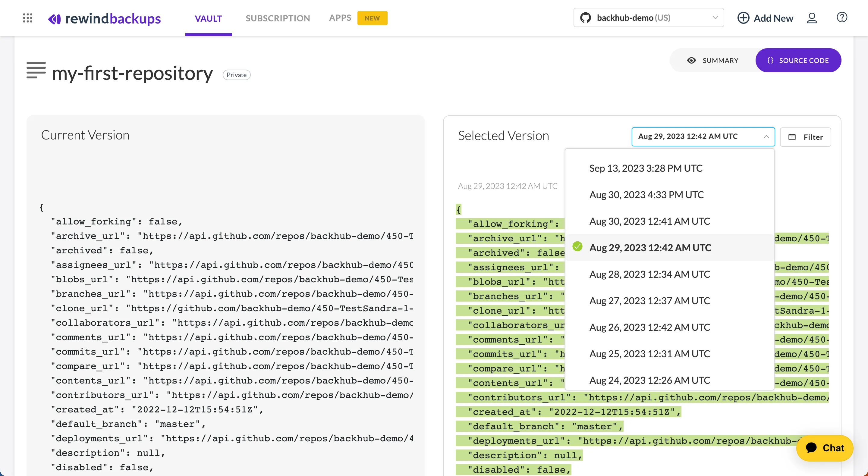868x476 pixels.
Task: Click the Private badge
Action: [x=236, y=75]
